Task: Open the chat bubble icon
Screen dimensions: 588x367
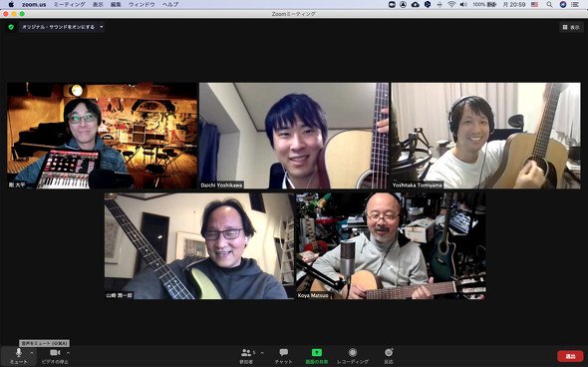Action: pos(284,352)
